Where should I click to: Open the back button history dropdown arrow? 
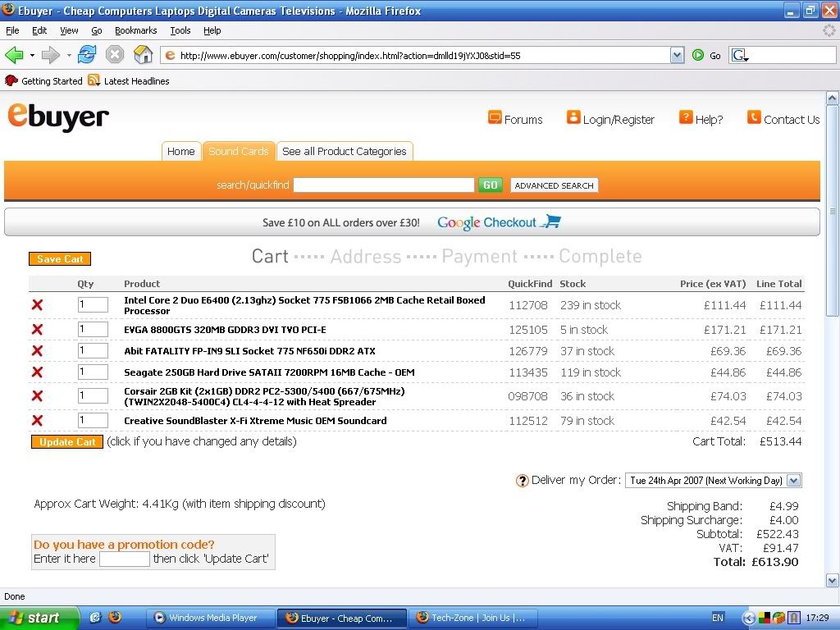[x=32, y=55]
